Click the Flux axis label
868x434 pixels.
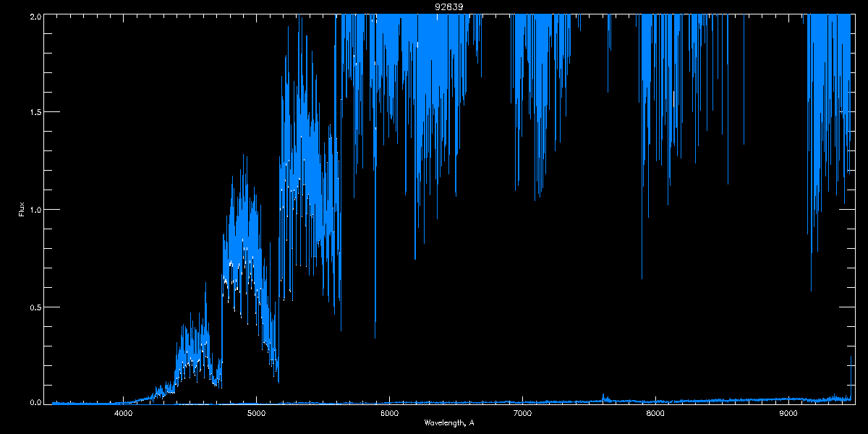(x=21, y=210)
